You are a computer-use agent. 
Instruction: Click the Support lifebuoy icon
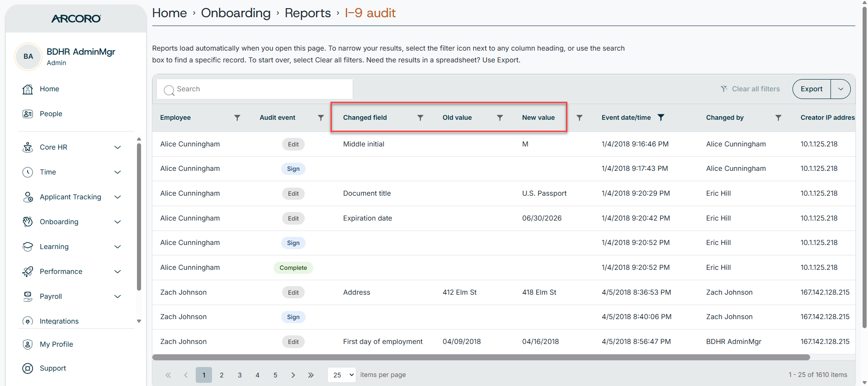28,368
